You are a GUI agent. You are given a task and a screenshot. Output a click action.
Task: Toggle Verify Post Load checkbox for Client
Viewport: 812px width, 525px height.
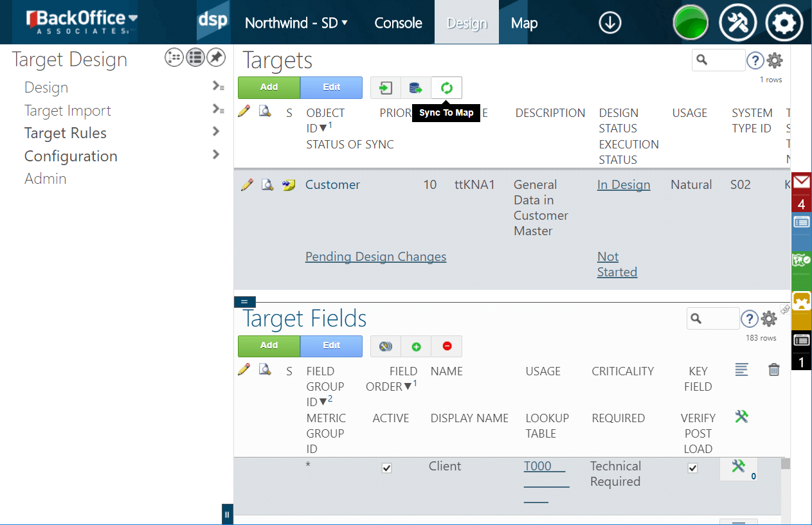tap(692, 468)
